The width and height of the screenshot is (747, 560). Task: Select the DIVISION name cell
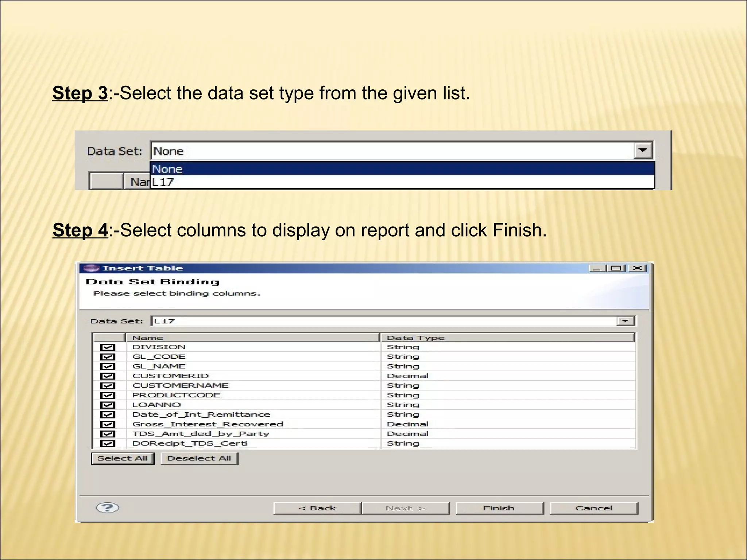coord(159,347)
